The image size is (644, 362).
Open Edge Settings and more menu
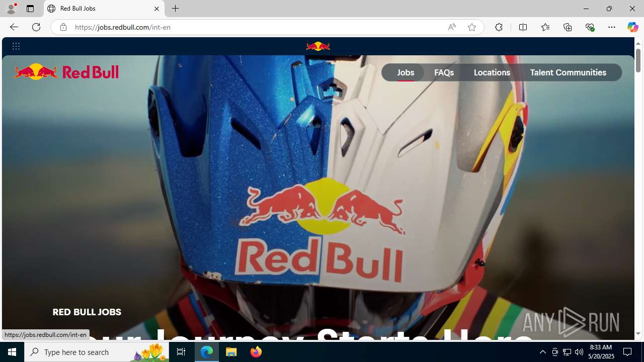click(612, 27)
